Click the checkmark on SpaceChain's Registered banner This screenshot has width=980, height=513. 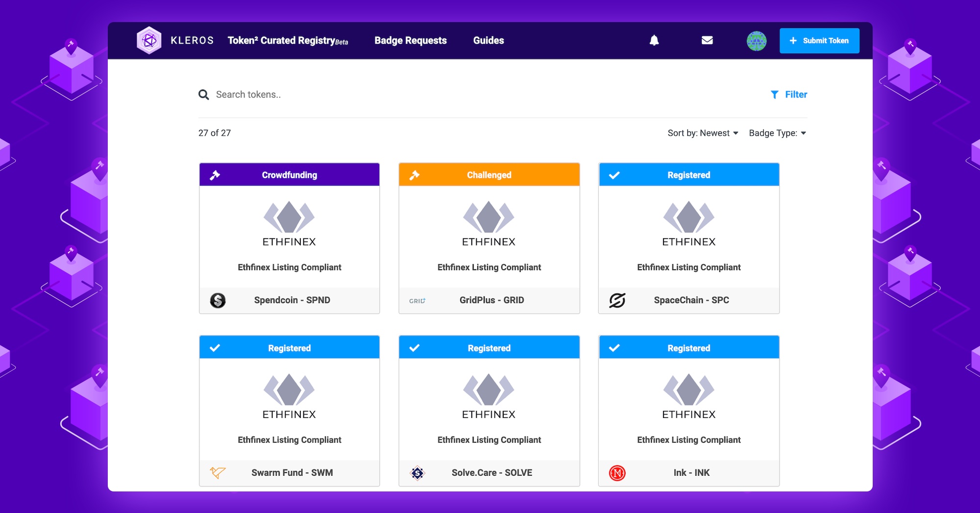tap(615, 174)
